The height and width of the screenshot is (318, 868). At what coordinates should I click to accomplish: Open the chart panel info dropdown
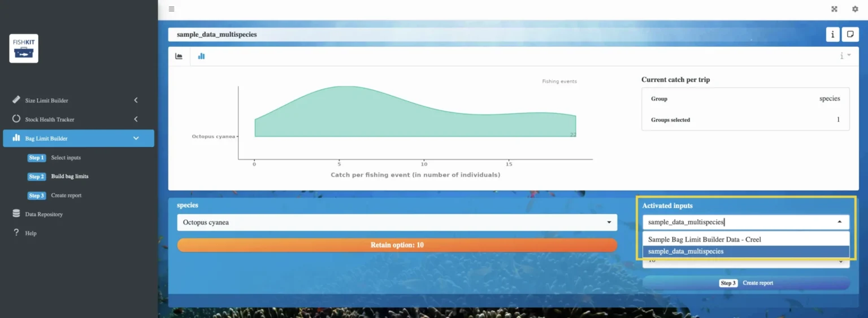click(844, 56)
